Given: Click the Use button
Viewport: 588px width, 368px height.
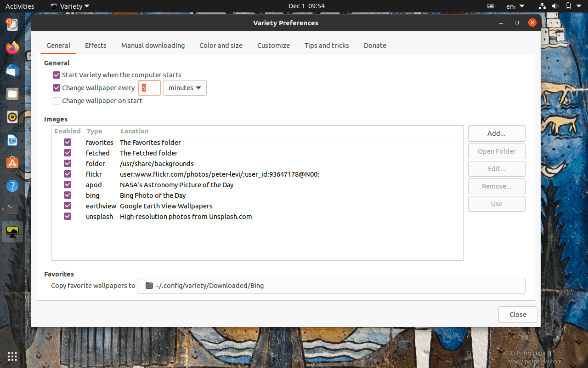Looking at the screenshot, I should pyautogui.click(x=497, y=204).
